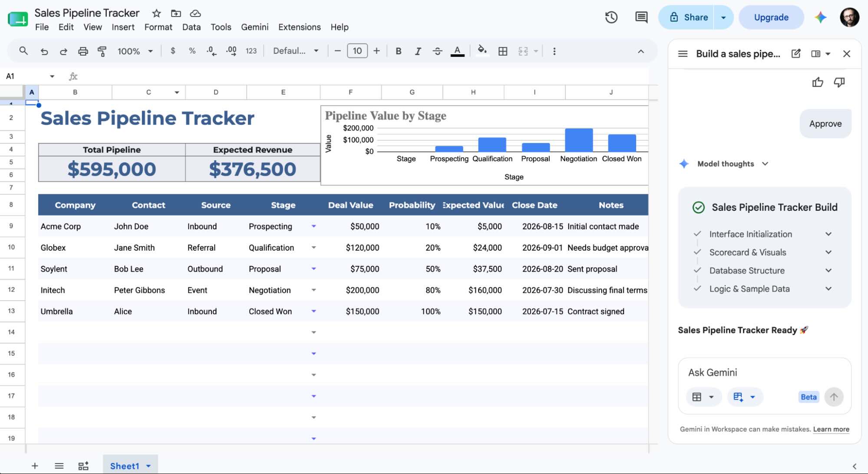This screenshot has width=868, height=474.
Task: Decrease font size with minus button
Action: [337, 51]
